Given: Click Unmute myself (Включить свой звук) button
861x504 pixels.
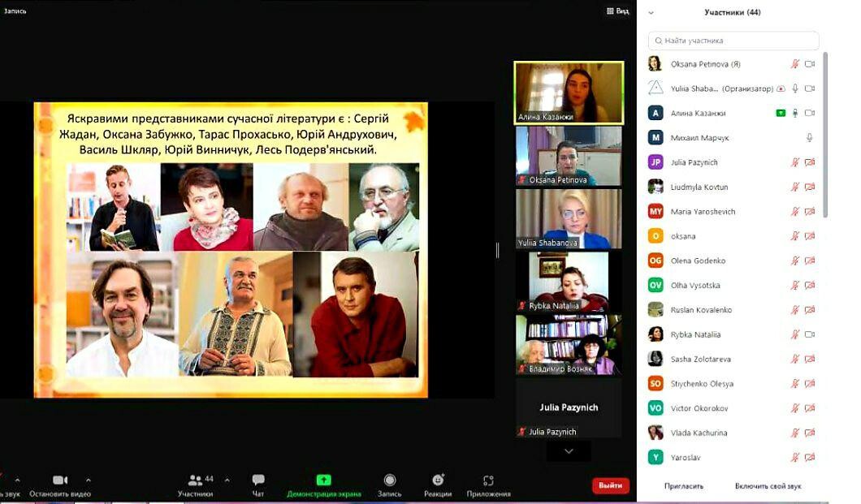Looking at the screenshot, I should tap(768, 486).
